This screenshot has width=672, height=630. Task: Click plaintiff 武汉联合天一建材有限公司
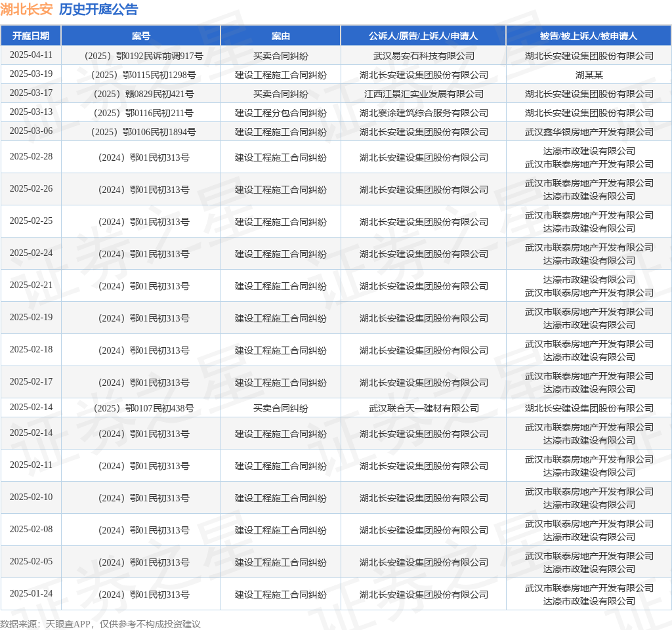[x=424, y=408]
